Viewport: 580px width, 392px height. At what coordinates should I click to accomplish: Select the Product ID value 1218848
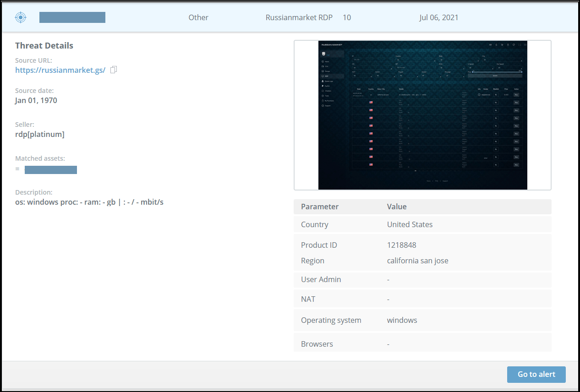tap(401, 245)
